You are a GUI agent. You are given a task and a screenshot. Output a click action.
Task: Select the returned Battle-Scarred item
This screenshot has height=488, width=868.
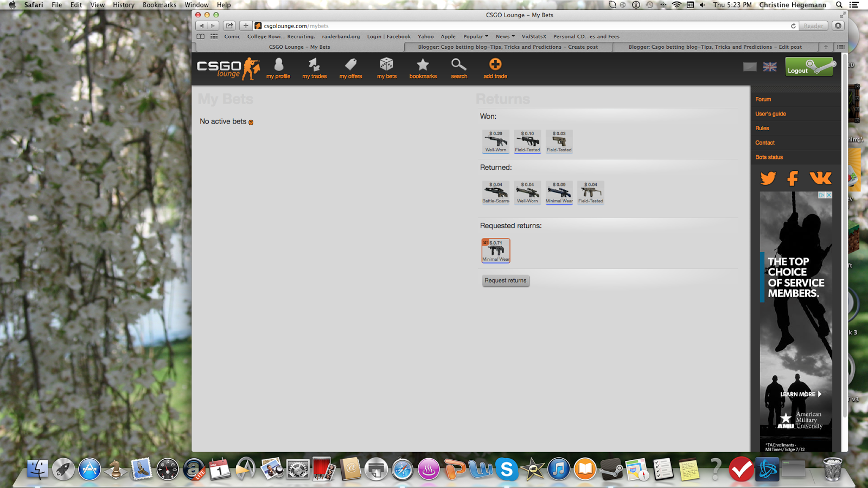point(496,192)
